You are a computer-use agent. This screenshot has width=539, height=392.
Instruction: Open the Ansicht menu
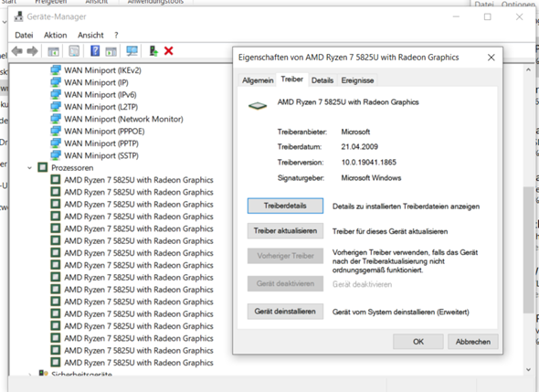click(x=90, y=35)
